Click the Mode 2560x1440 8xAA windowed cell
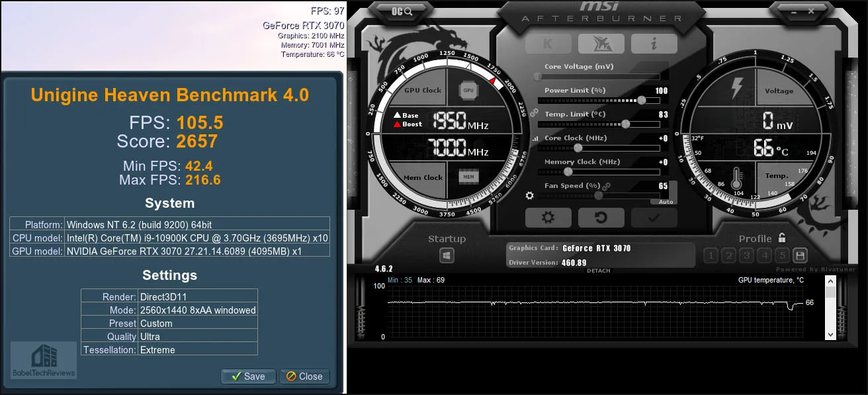This screenshot has width=868, height=395. (x=198, y=310)
